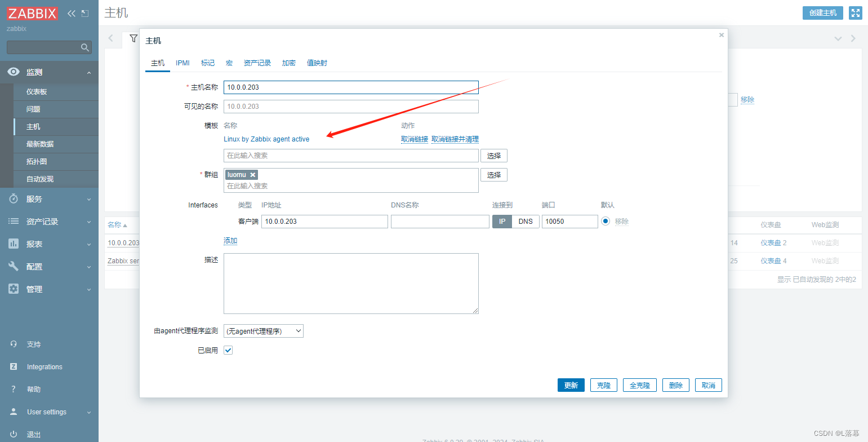Click the eye icon beside 监测
Image resolution: width=868 pixels, height=442 pixels.
coord(14,72)
